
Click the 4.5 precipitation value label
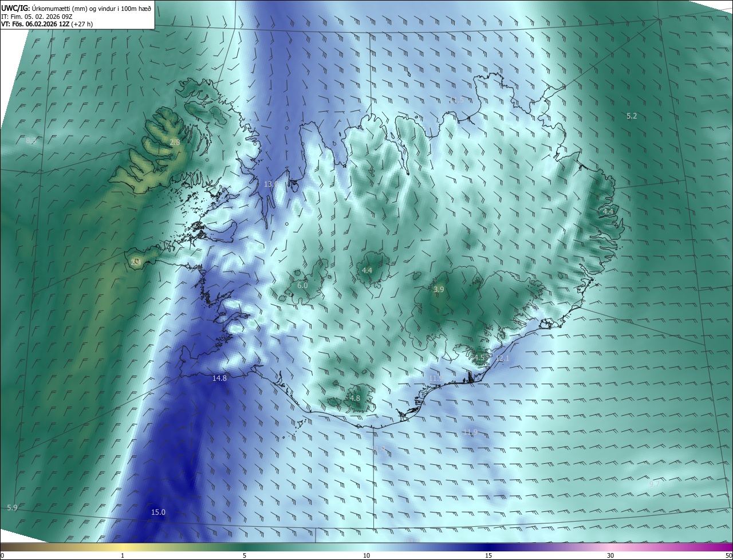(479, 358)
